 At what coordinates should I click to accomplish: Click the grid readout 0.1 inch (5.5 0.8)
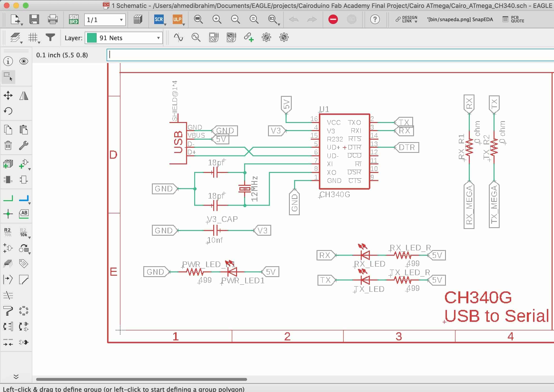[x=62, y=55]
